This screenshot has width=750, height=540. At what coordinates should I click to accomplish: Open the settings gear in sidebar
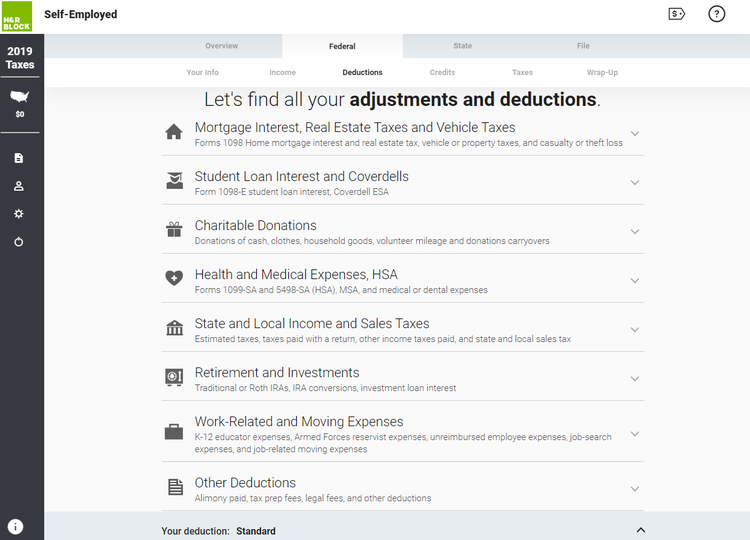click(x=19, y=214)
